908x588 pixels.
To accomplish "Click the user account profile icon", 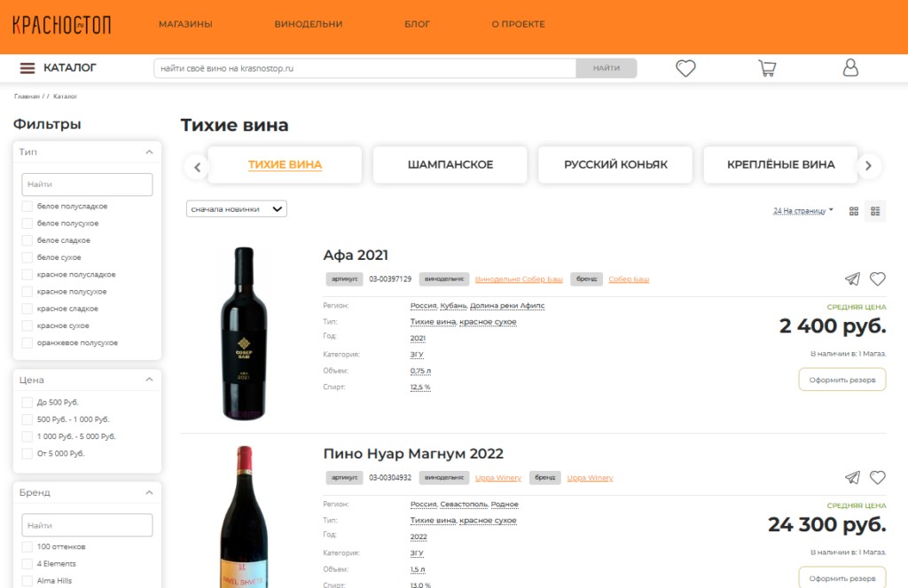I will click(850, 68).
